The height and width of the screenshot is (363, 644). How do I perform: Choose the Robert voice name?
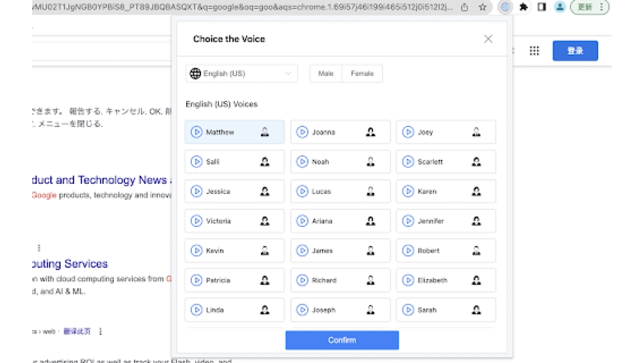tap(428, 250)
